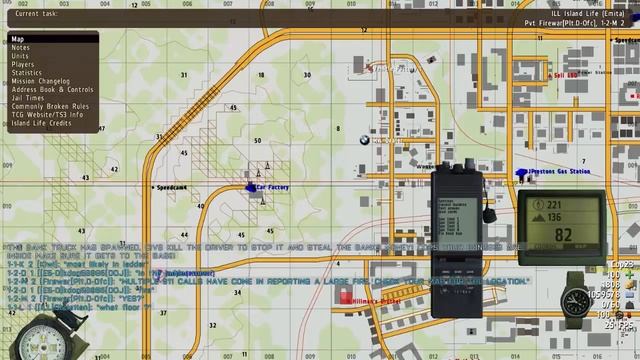Viewport: 640px width, 360px height.
Task: Click the 'most likely in ladder' chat line
Action: tap(78, 264)
